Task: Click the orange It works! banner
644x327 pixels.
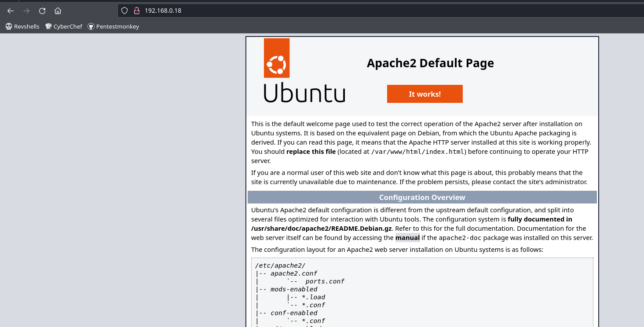Action: (425, 94)
